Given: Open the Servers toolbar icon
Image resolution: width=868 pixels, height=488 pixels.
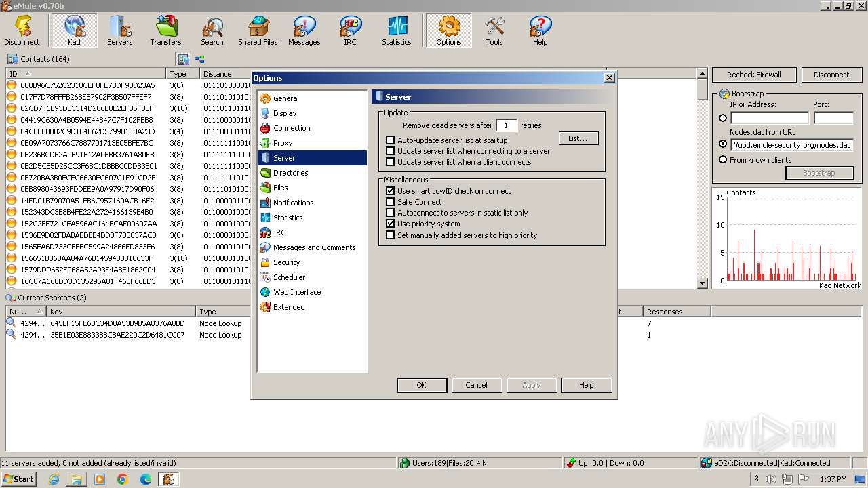Looking at the screenshot, I should (120, 31).
